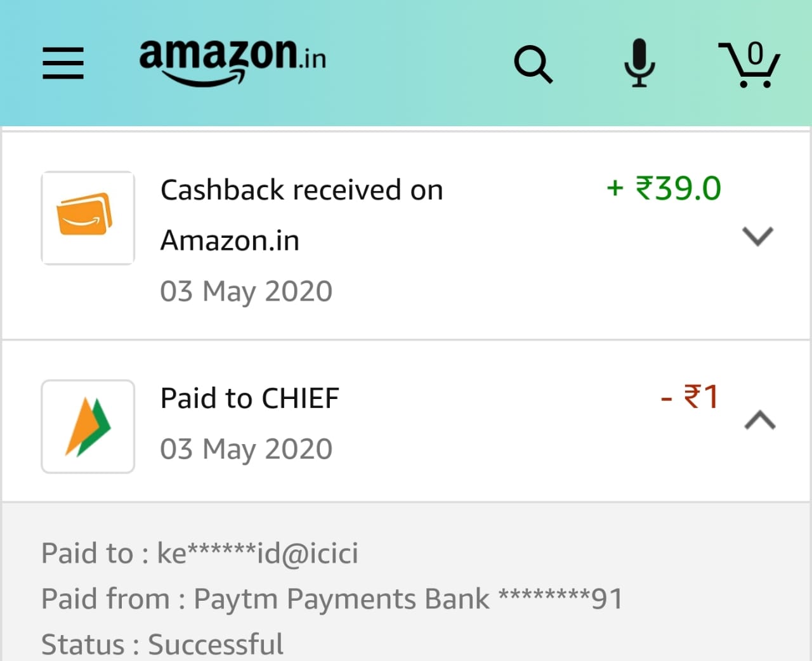Select the Paid to CHIEF transaction title
The width and height of the screenshot is (812, 661).
pos(249,398)
